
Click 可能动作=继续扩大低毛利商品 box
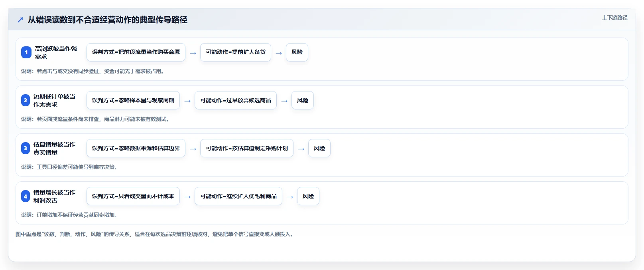tap(238, 196)
